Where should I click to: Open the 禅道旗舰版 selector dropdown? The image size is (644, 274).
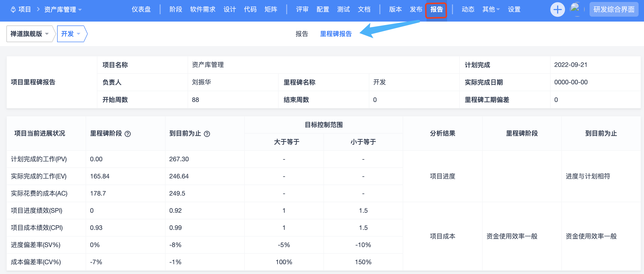(x=29, y=34)
